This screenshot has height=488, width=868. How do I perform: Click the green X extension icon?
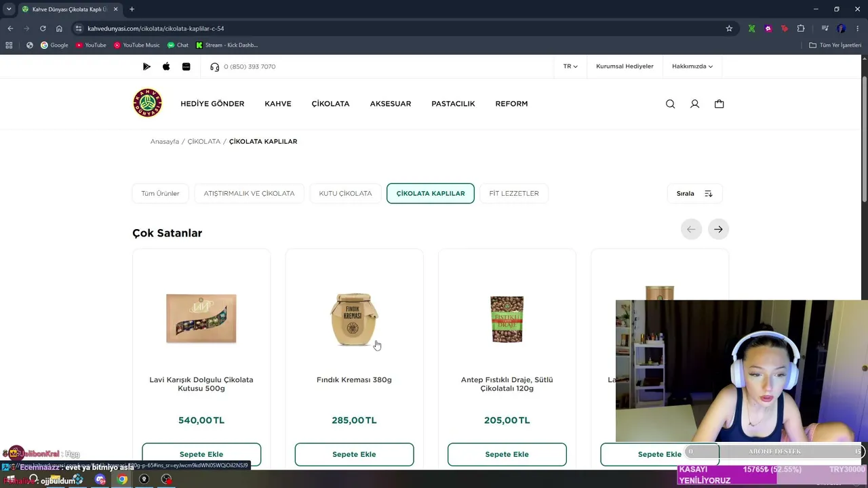coord(752,28)
